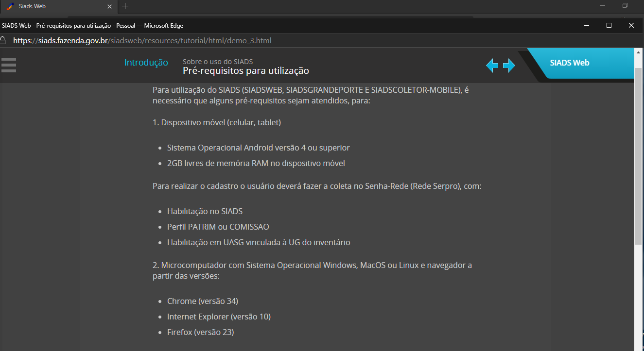Screen dimensions: 644x351
Task: Click "2GB livres de memória RAM" line
Action: (256, 163)
